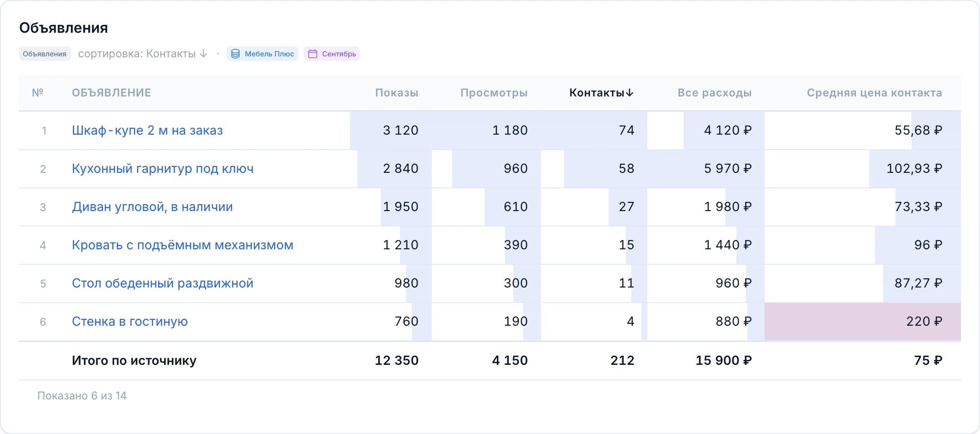Click the calendar icon in Сентябрь chip

pos(313,54)
